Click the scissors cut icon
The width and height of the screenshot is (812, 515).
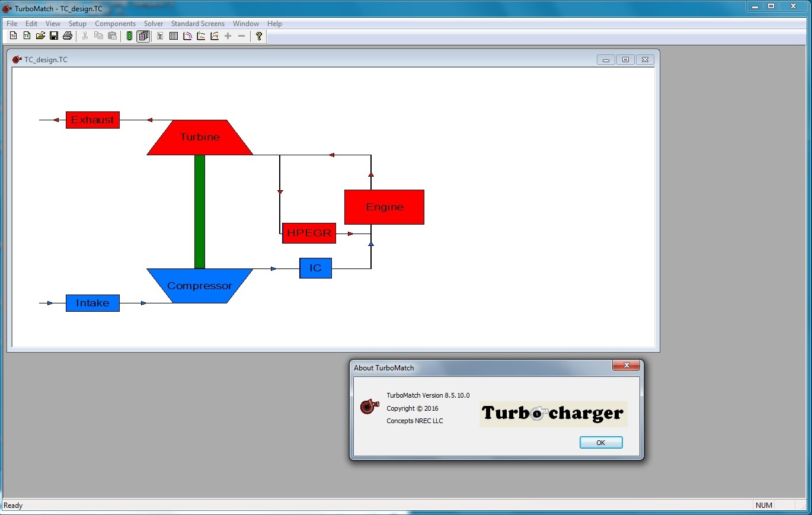85,36
